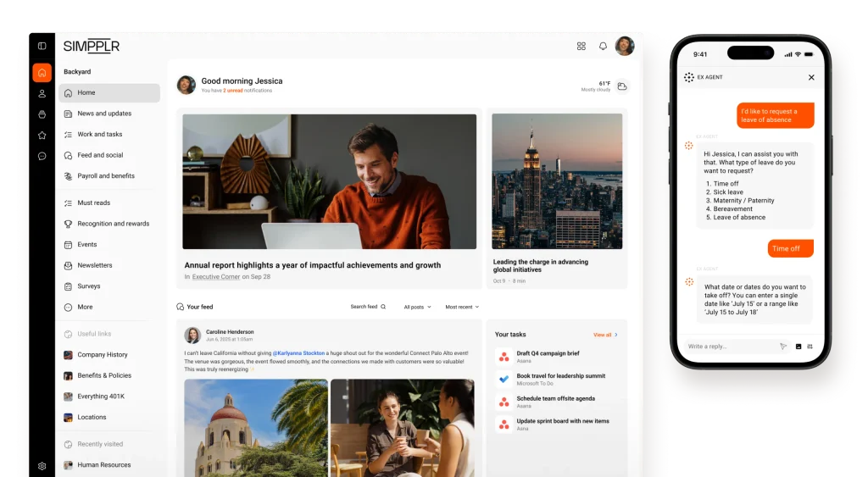
Task: Click View all tasks
Action: [605, 335]
